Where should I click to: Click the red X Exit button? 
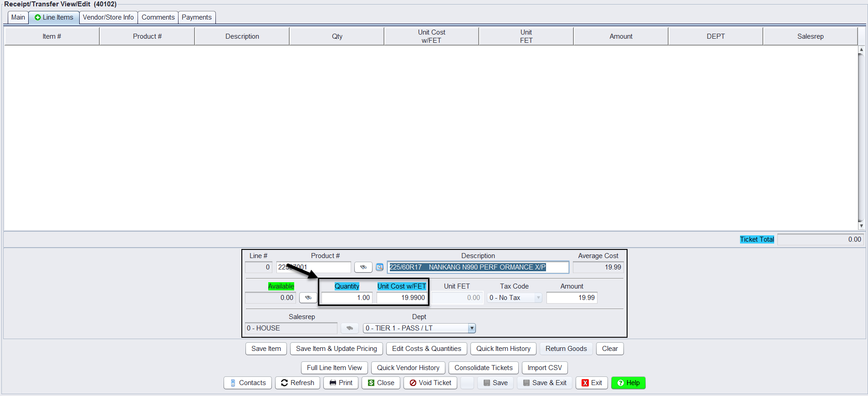pos(592,383)
